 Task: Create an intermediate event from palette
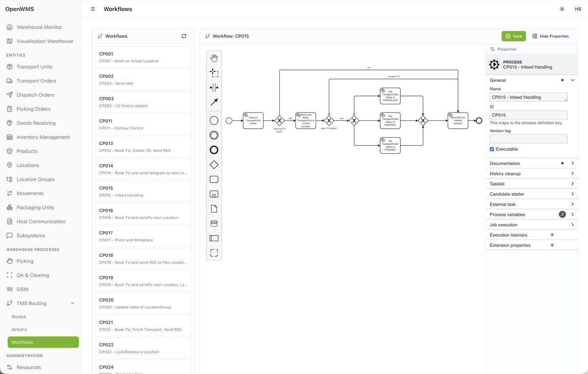point(214,135)
